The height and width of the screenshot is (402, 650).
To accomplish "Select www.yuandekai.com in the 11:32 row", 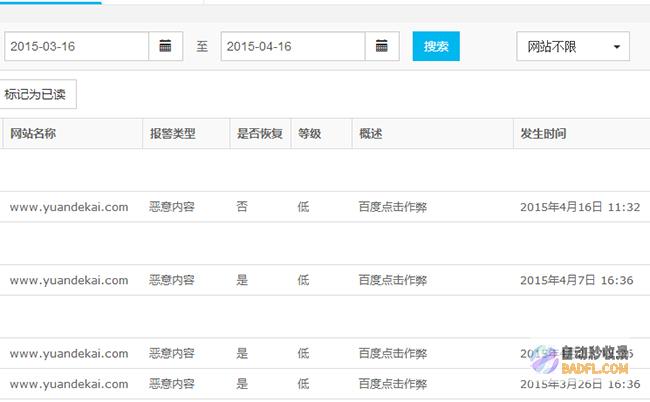I will pos(69,207).
